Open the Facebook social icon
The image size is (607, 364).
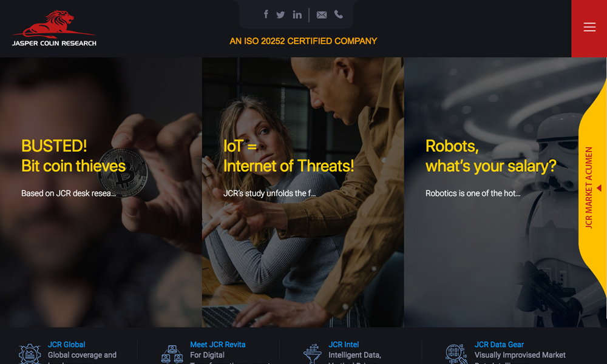pos(266,15)
